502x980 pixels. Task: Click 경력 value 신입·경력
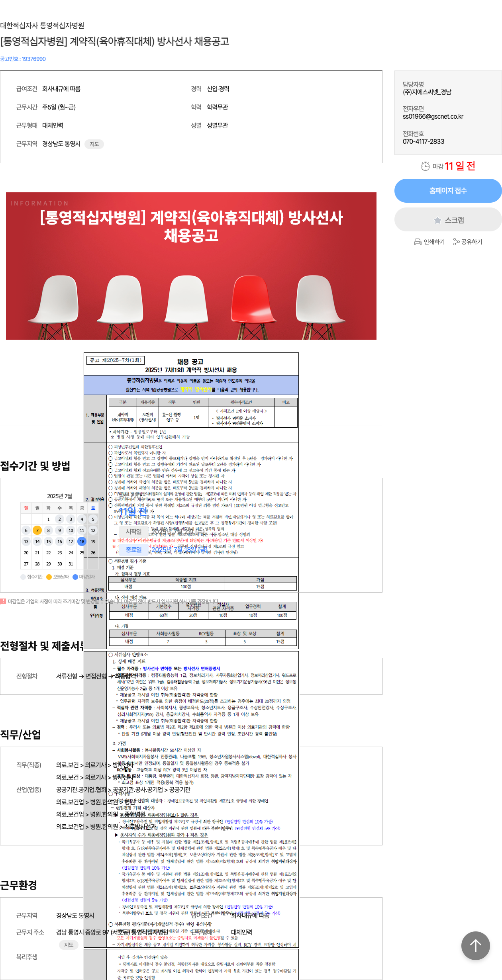[218, 89]
